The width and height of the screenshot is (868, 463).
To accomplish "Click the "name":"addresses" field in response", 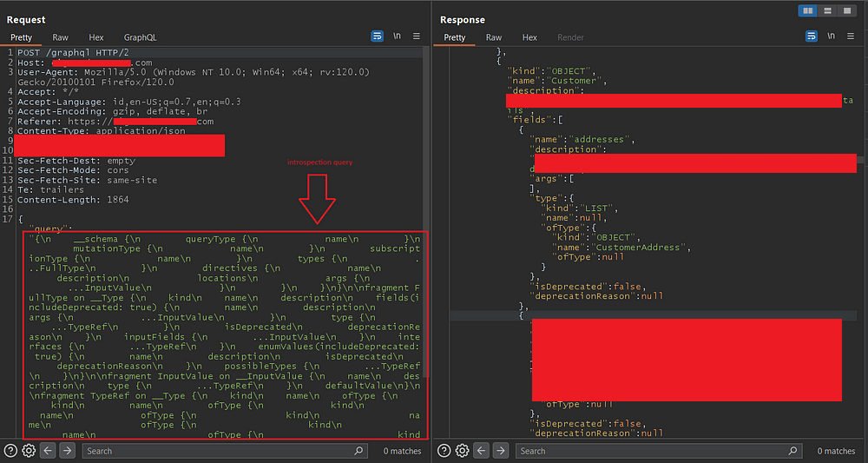I will (582, 140).
